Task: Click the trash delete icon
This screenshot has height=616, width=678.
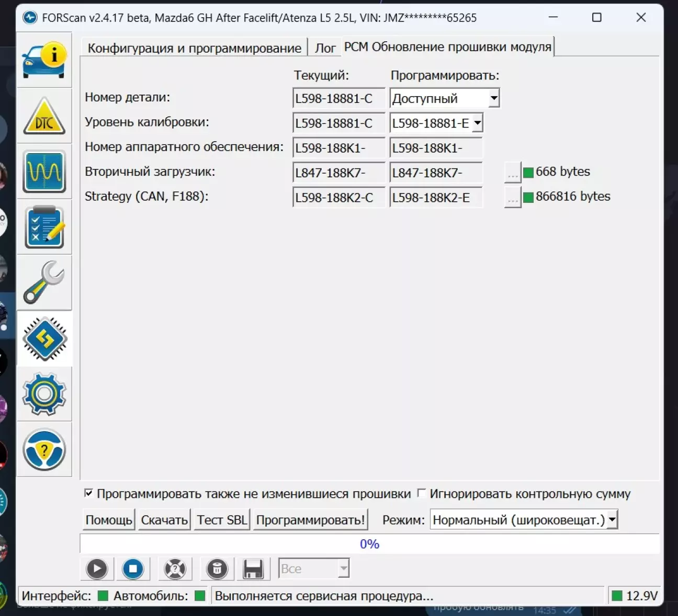Action: (x=217, y=568)
